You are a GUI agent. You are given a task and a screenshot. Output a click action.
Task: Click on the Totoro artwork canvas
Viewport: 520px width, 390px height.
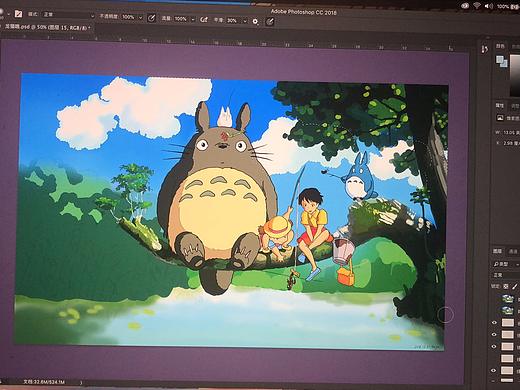(x=230, y=211)
